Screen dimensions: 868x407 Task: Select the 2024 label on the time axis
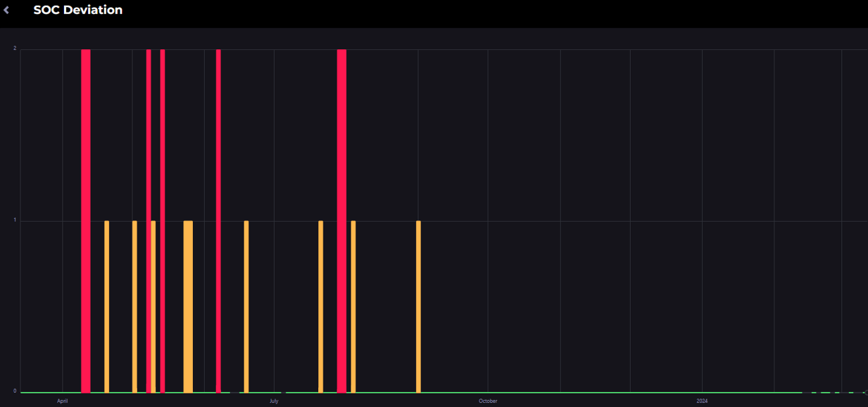coord(702,401)
